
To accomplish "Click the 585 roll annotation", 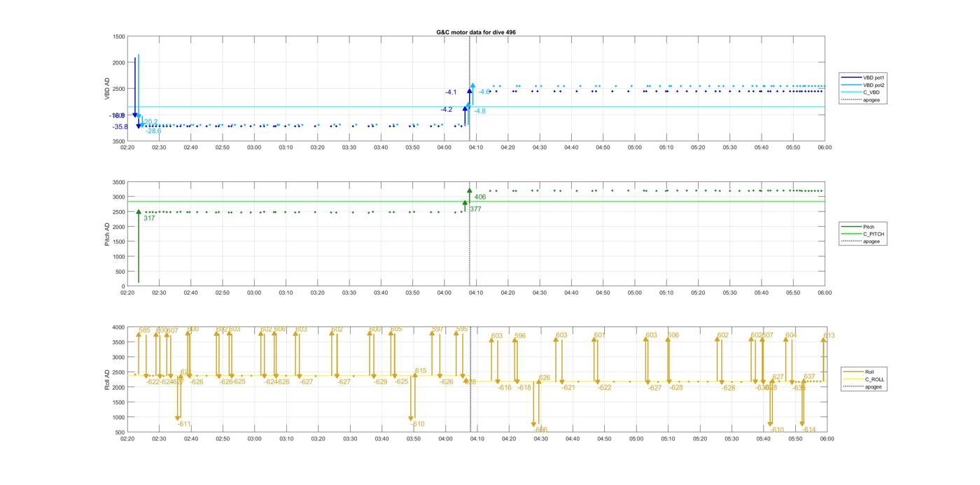I will click(x=145, y=330).
